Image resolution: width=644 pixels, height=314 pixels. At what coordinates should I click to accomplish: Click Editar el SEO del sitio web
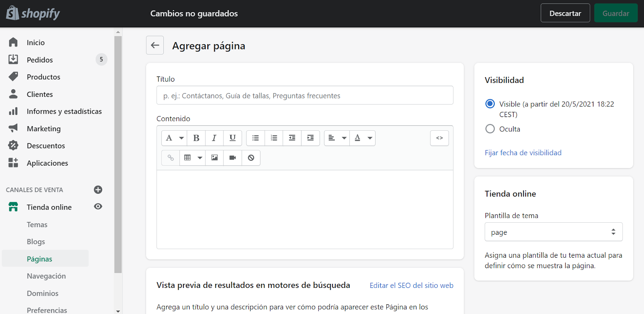tap(411, 285)
